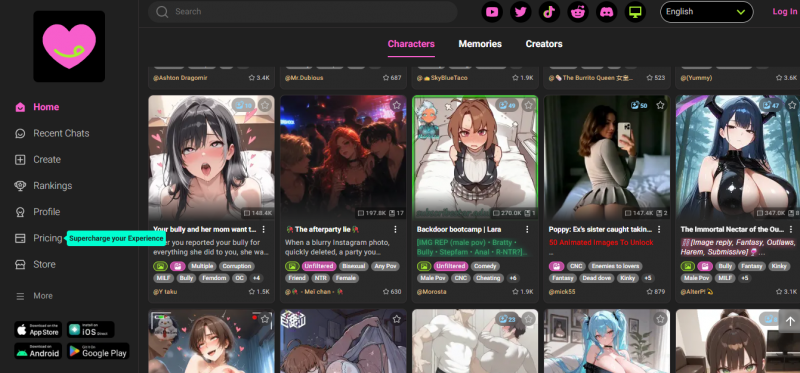
Task: Switch to the Creators tab
Action: click(544, 44)
